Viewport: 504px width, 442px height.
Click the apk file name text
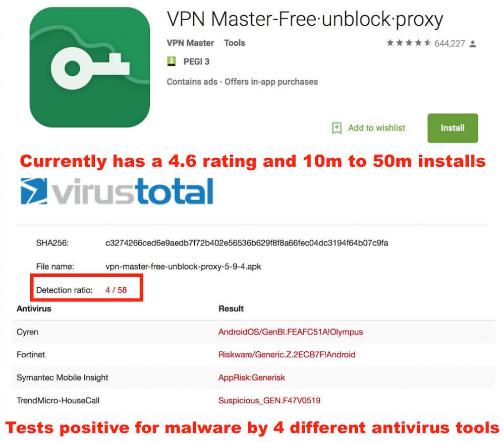[183, 267]
